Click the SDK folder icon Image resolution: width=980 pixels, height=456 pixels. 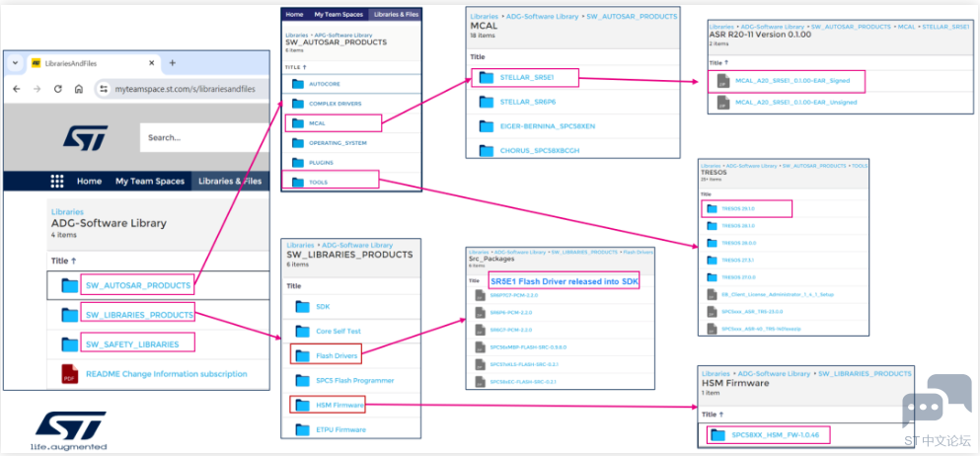coord(303,307)
